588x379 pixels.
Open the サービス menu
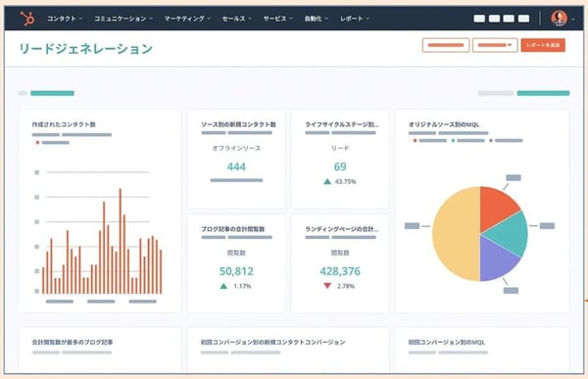[x=277, y=19]
